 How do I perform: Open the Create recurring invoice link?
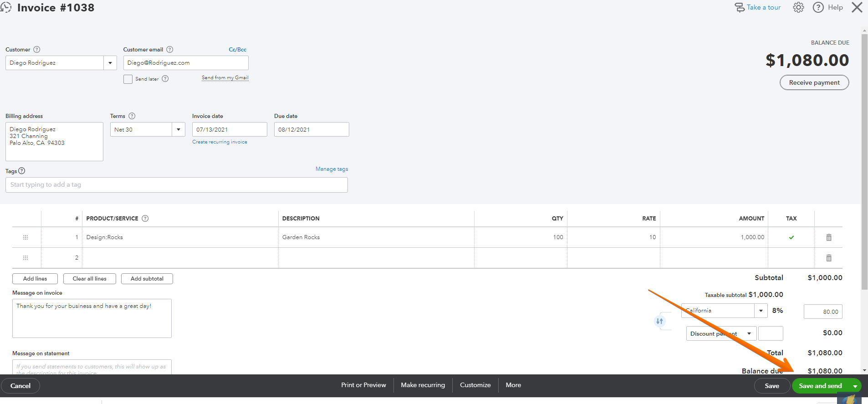click(220, 142)
